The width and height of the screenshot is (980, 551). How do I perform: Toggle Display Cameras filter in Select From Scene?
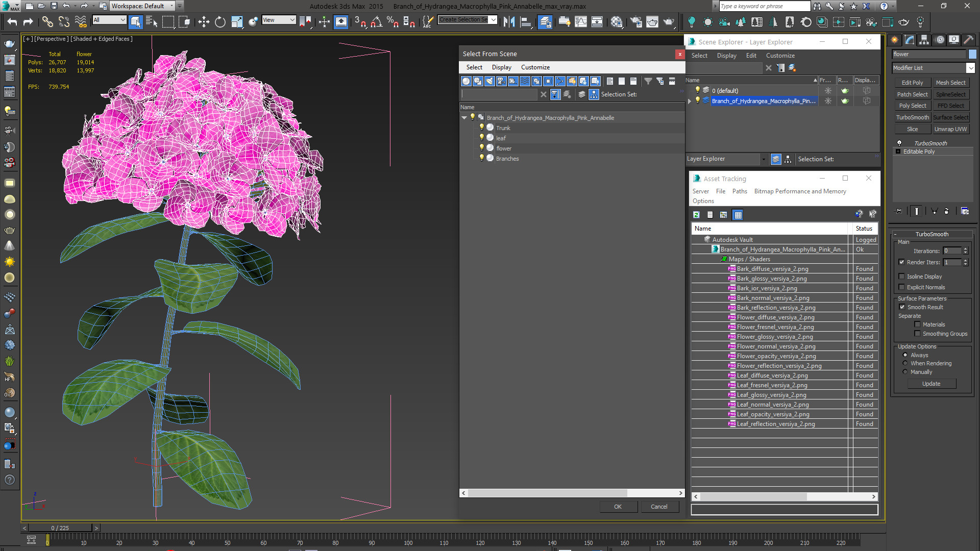[x=501, y=81]
